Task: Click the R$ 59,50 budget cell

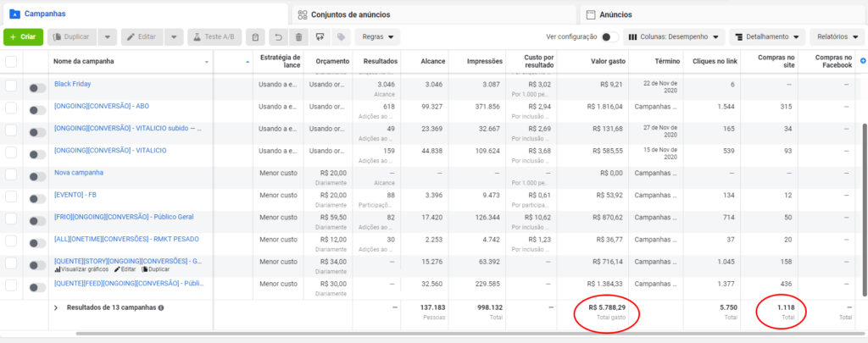Action: [x=333, y=217]
